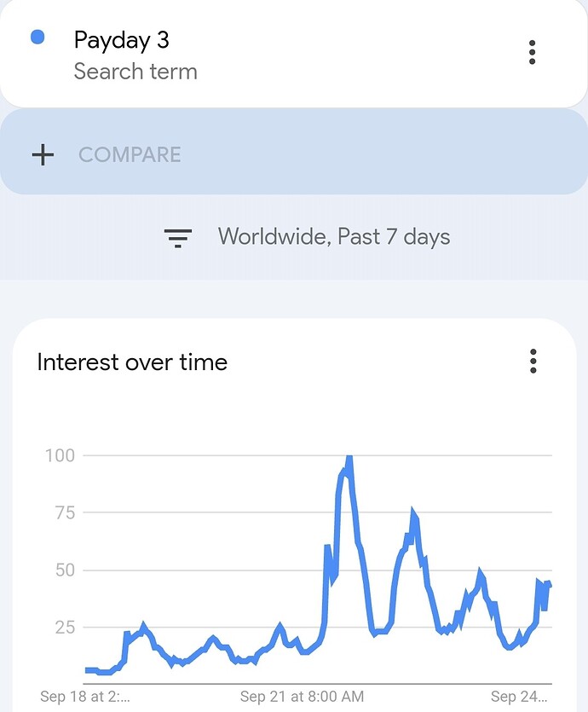
Task: Open the Payday 3 search term options menu
Action: (533, 52)
